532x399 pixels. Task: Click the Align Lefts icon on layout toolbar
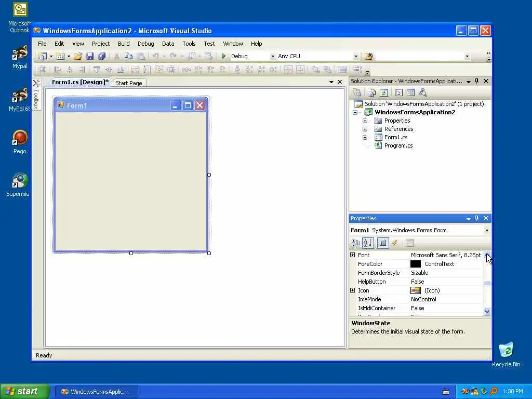[57, 70]
